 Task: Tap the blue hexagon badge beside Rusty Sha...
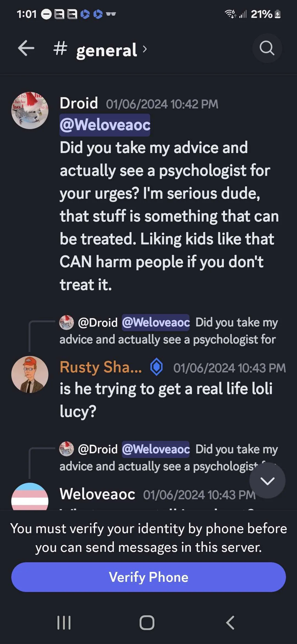[156, 367]
